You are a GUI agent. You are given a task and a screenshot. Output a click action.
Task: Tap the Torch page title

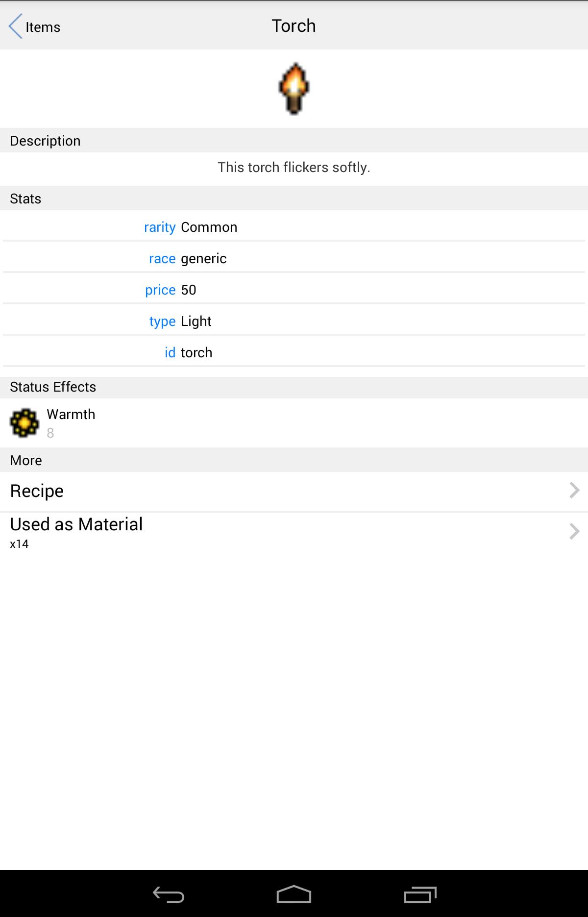pyautogui.click(x=294, y=26)
